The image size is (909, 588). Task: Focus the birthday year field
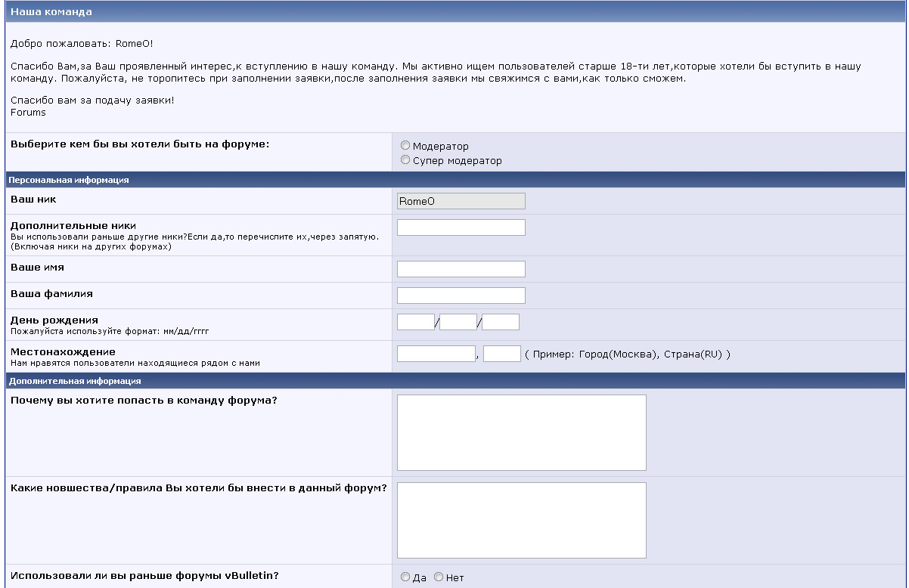pyautogui.click(x=501, y=322)
